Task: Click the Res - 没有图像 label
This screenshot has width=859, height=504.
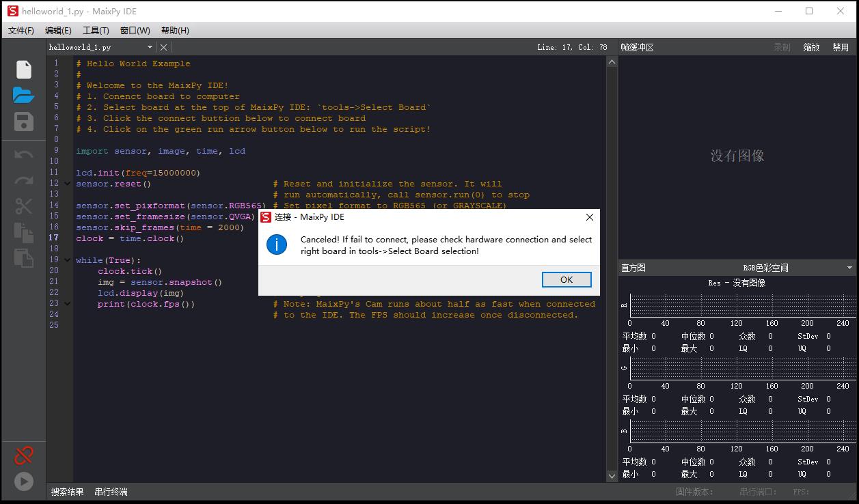Action: click(737, 283)
